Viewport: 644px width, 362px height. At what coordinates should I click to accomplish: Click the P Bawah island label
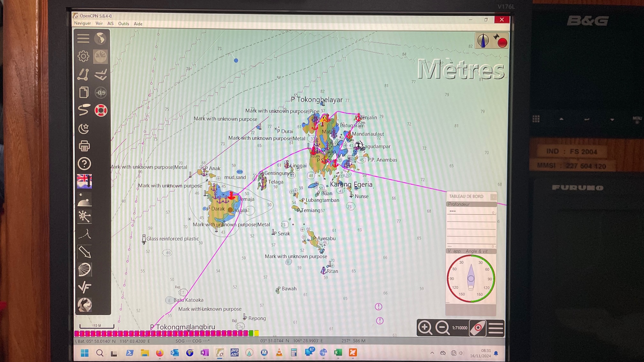[x=287, y=289]
